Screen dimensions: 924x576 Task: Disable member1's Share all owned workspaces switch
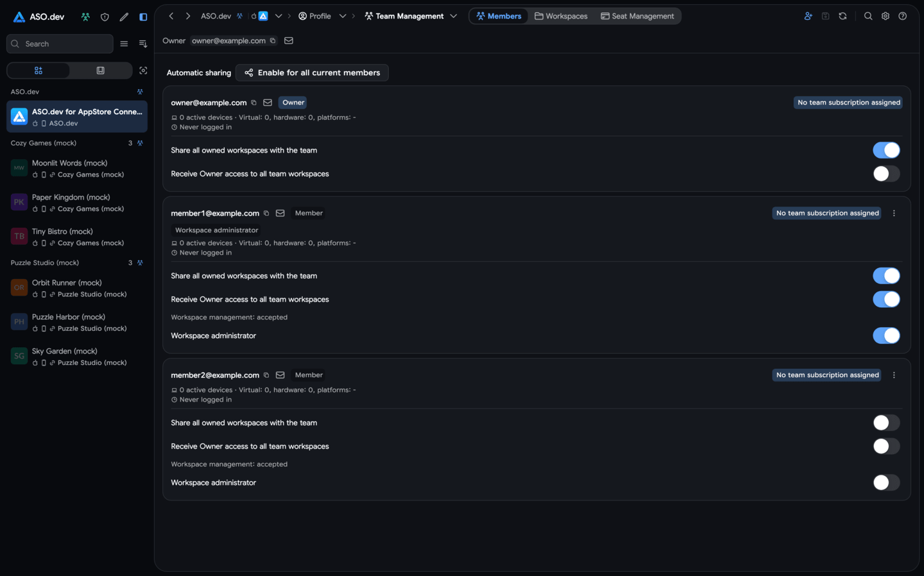click(886, 276)
